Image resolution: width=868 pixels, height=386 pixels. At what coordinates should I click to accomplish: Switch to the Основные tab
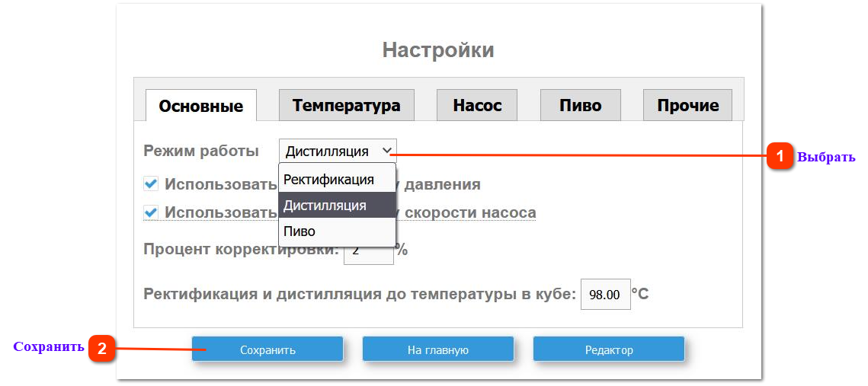pyautogui.click(x=201, y=106)
